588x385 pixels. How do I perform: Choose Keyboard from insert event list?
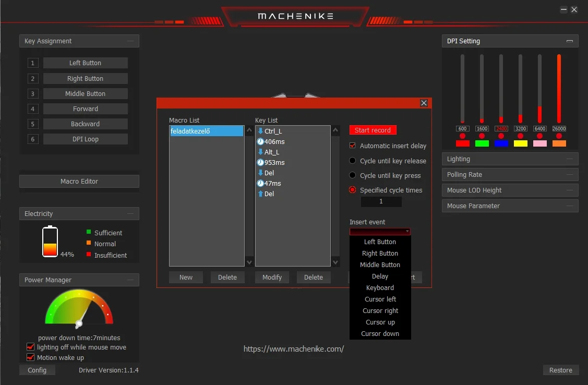point(380,288)
